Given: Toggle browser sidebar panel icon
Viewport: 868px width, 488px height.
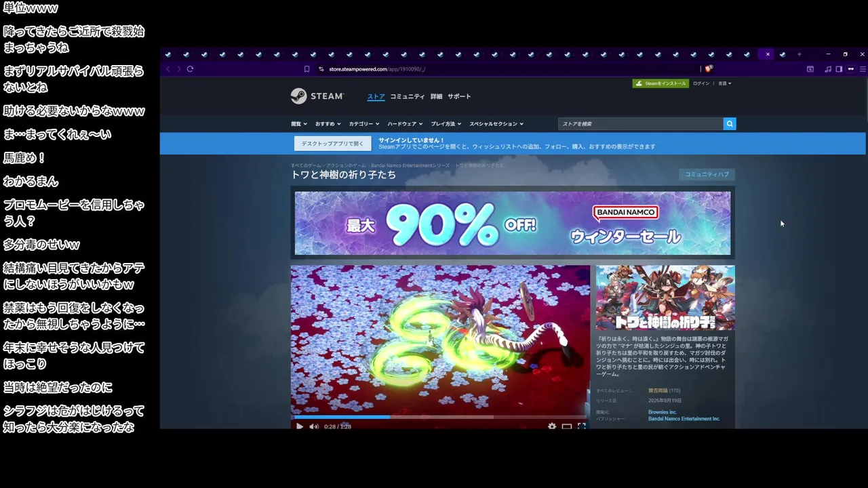Looking at the screenshot, I should pos(839,68).
